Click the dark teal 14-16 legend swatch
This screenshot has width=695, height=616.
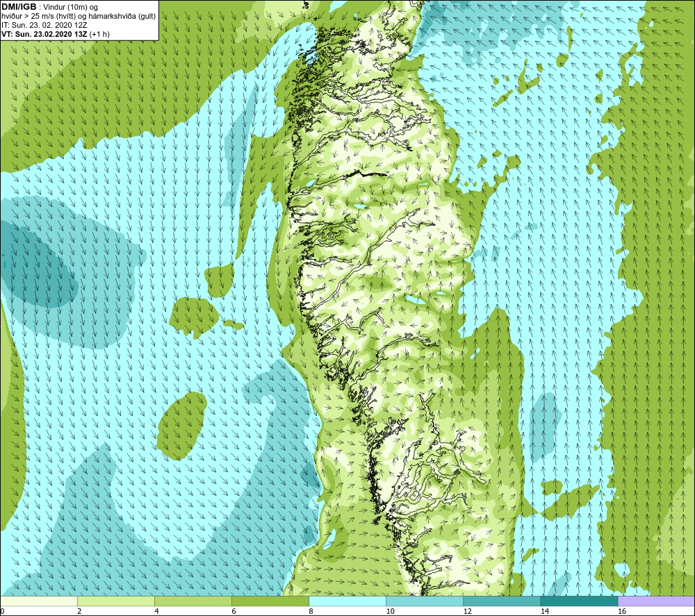(x=579, y=601)
